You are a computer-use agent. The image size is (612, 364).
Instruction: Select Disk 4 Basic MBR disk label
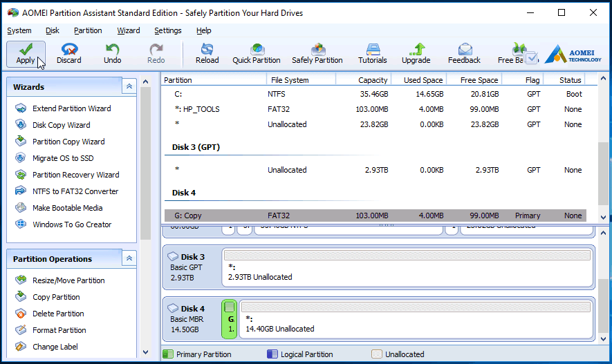click(x=193, y=319)
